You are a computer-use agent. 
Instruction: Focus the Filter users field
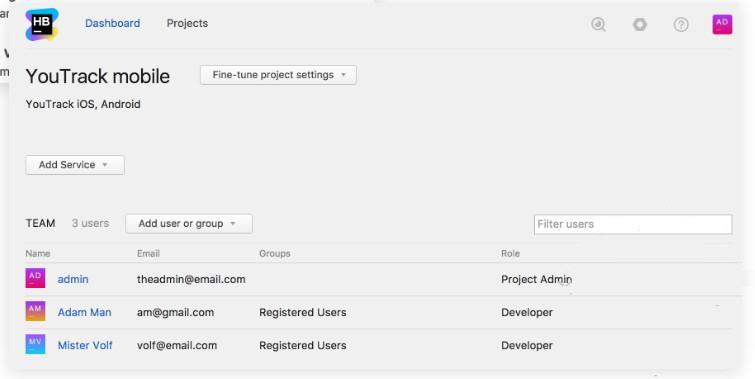pyautogui.click(x=633, y=224)
